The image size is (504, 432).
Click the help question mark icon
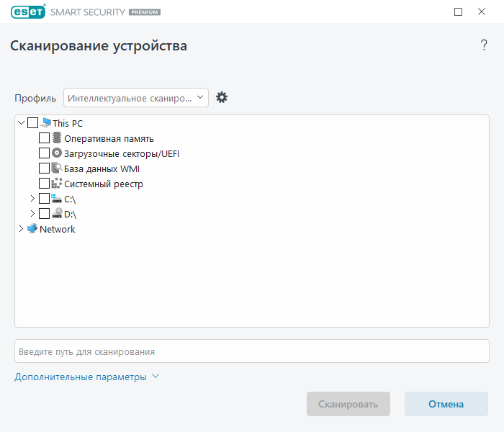point(484,45)
